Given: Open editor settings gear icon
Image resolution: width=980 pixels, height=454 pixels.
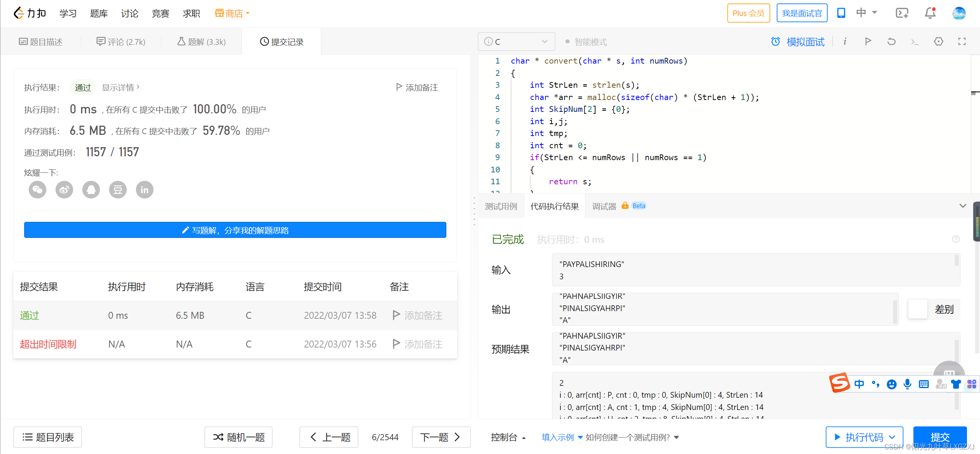Looking at the screenshot, I should (938, 41).
